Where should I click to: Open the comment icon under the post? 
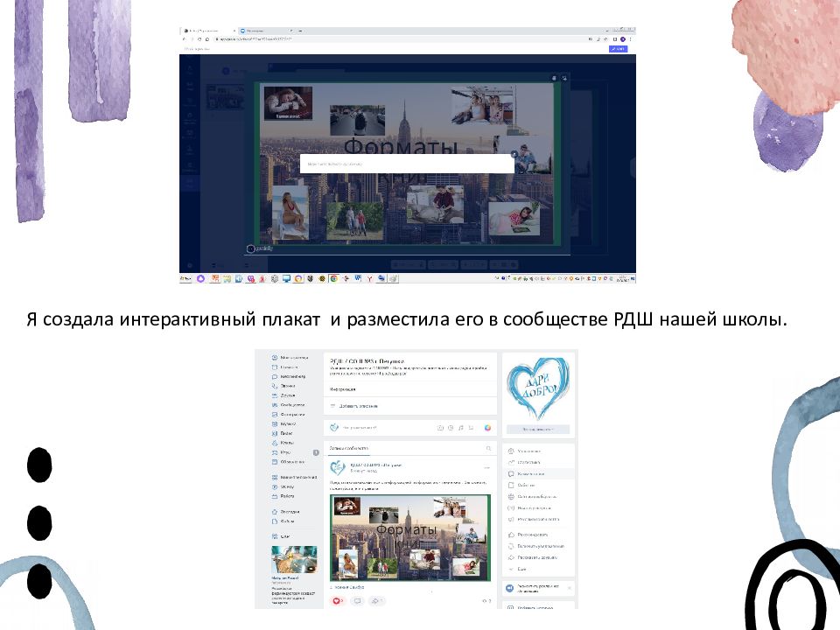tap(356, 601)
